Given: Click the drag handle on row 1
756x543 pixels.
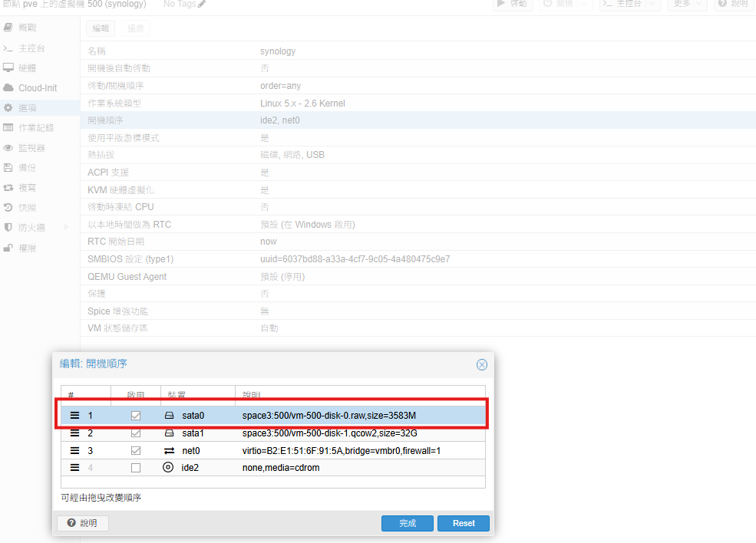Looking at the screenshot, I should tap(75, 415).
